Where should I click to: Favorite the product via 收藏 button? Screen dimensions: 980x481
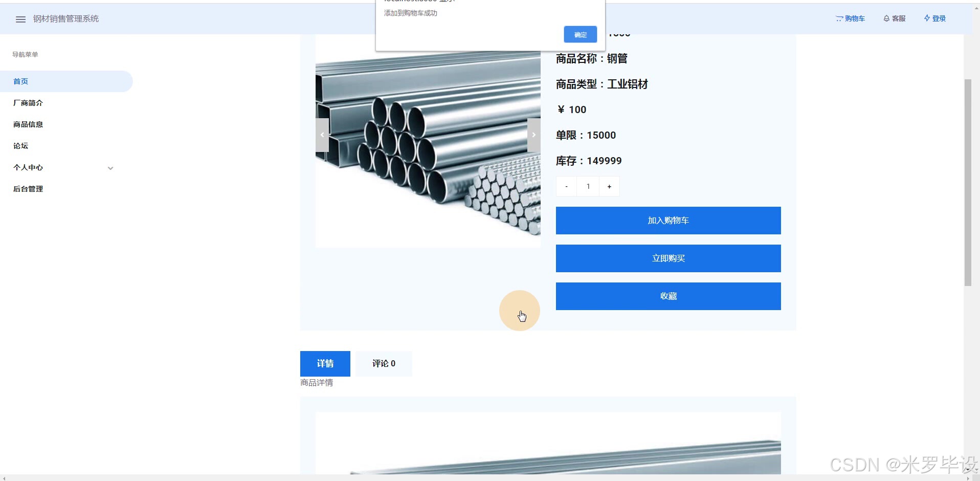[667, 296]
